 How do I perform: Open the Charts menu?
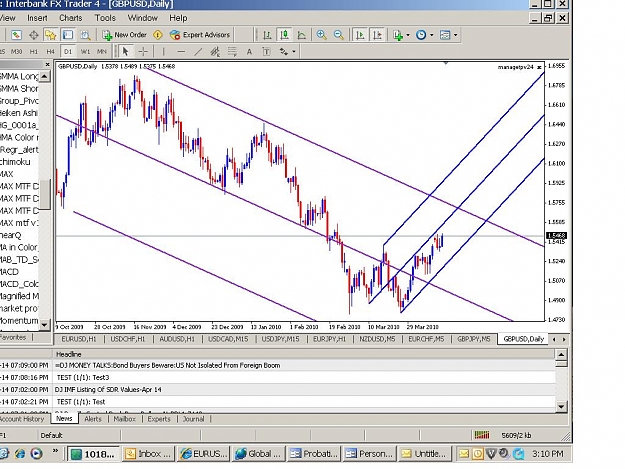(71, 18)
